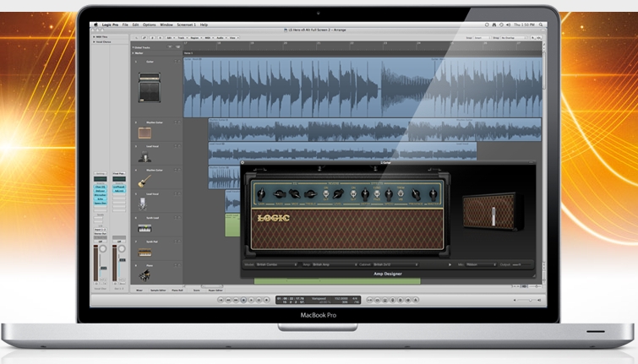The width and height of the screenshot is (638, 364).
Task: Open the Mic dropdown showing Ribbon
Action: tap(482, 264)
